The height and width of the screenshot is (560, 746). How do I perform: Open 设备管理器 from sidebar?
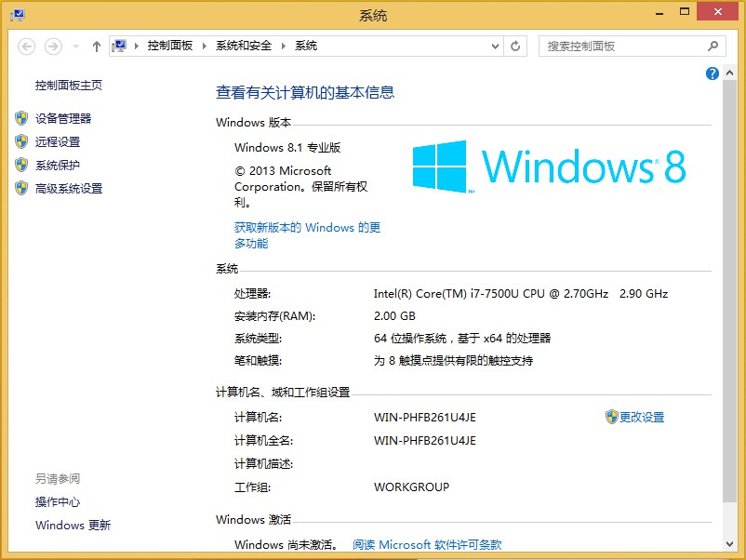coord(63,118)
